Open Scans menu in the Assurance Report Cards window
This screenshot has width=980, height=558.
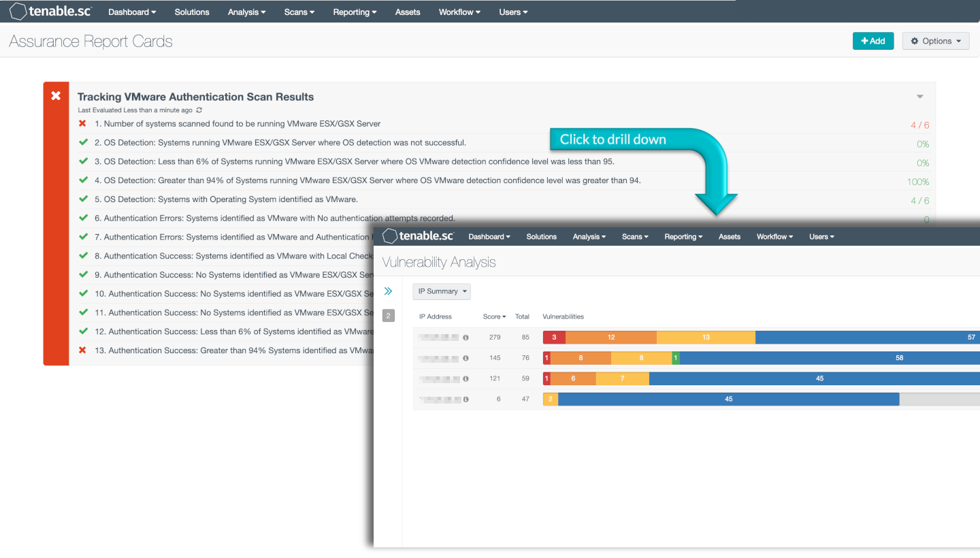[299, 12]
